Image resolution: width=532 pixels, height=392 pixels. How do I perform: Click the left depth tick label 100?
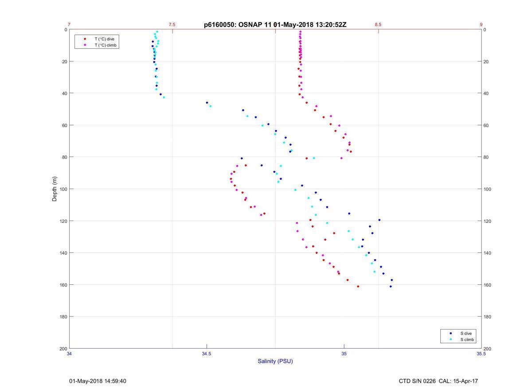click(x=63, y=189)
